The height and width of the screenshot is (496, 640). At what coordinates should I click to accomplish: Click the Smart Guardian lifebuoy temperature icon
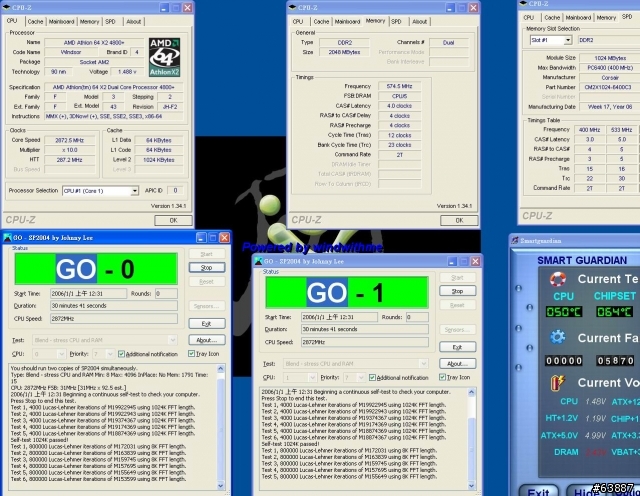(x=558, y=279)
